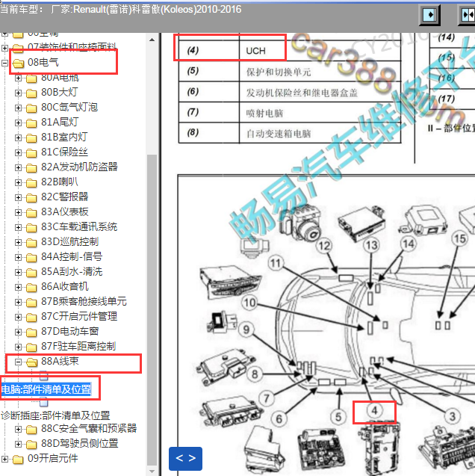Image resolution: width=475 pixels, height=476 pixels.
Task: Click the tree panel scrollbar down arrow
Action: 152,471
